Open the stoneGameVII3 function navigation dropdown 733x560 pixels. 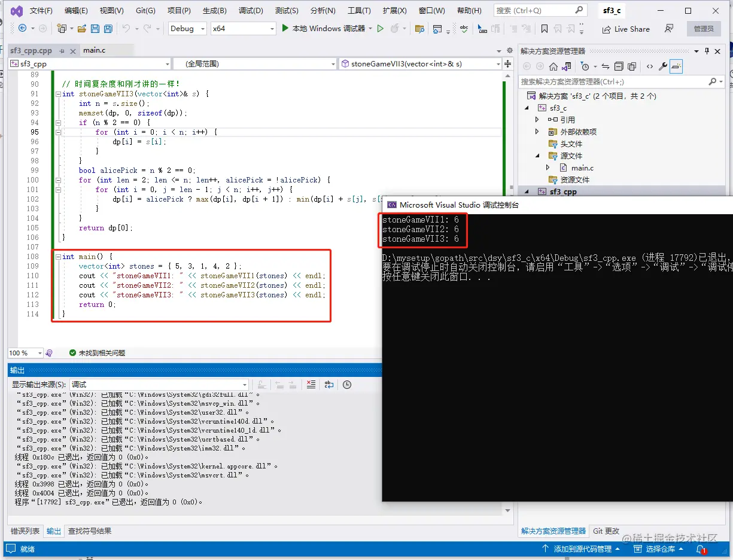click(420, 63)
